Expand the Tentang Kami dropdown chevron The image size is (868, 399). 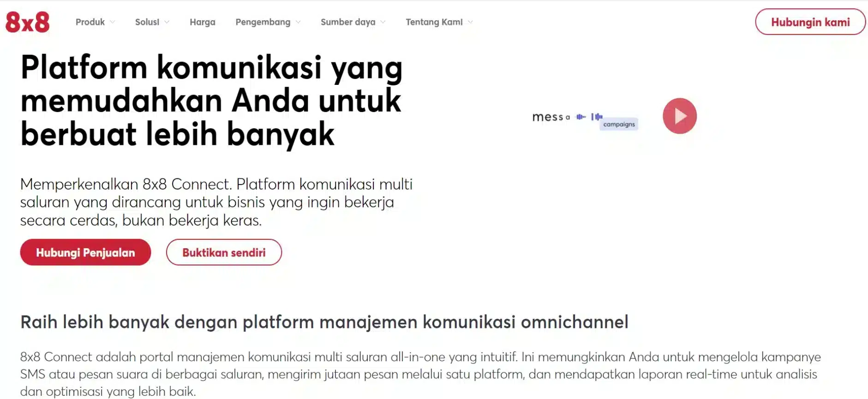point(470,22)
